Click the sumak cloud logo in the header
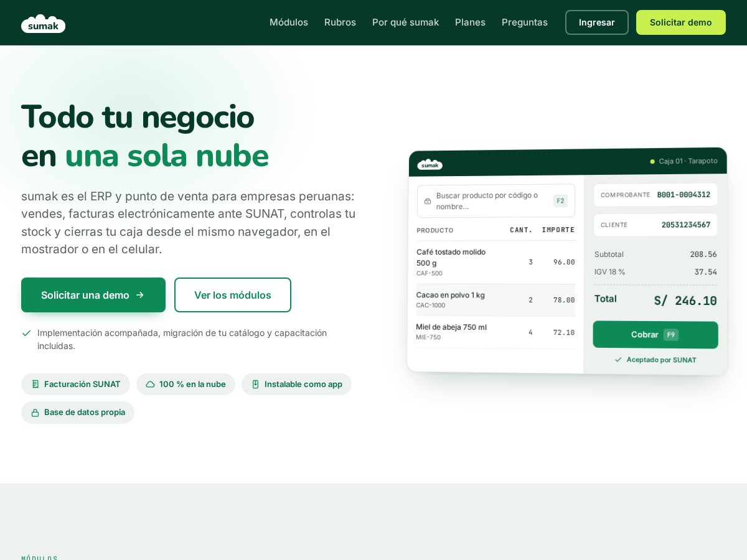747x560 pixels. (x=43, y=23)
